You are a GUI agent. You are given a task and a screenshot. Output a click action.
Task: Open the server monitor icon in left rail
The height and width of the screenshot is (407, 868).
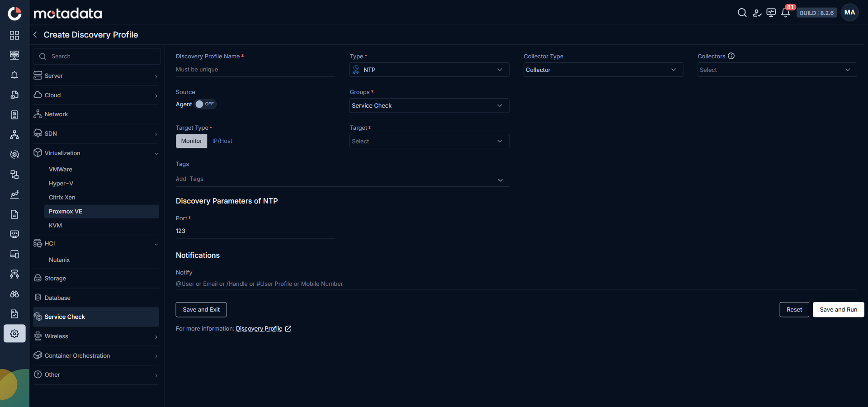(14, 55)
